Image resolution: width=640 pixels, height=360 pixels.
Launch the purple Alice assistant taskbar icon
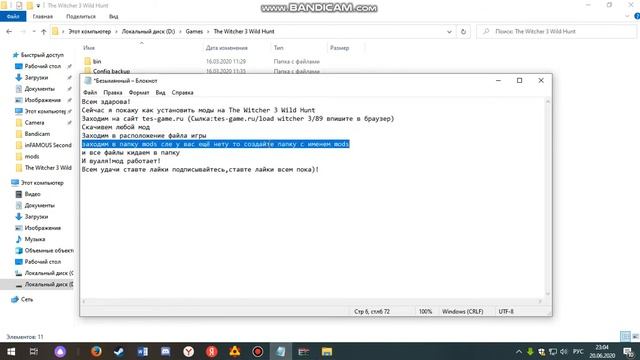tap(60, 351)
